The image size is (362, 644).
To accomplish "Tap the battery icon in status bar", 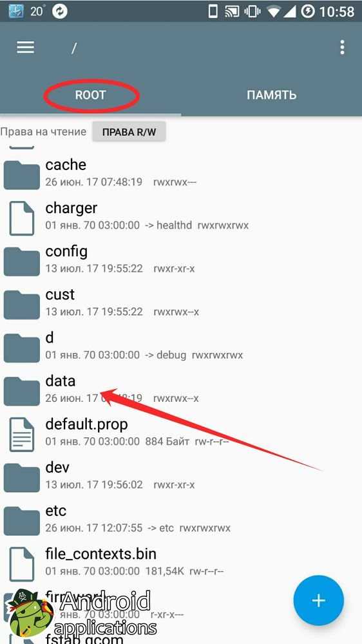I will [x=308, y=12].
